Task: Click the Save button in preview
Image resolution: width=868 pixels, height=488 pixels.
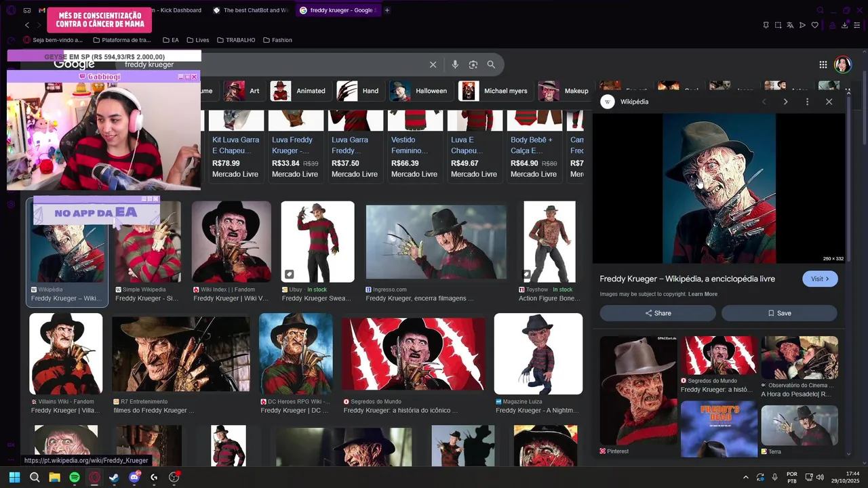Action: 779,313
